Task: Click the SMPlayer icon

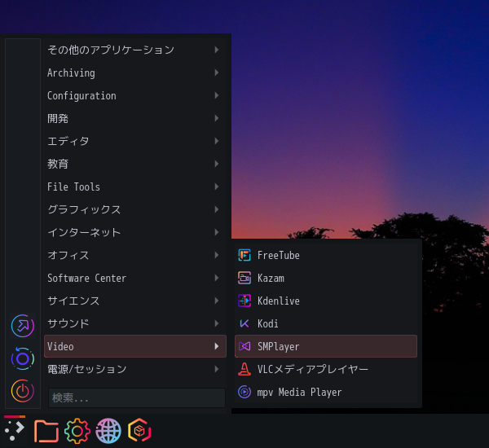Action: click(244, 346)
